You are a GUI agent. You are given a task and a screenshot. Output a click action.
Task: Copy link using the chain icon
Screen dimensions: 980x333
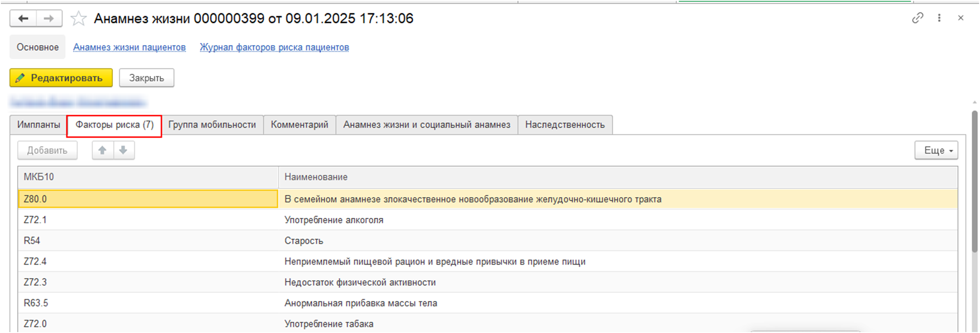tap(917, 18)
